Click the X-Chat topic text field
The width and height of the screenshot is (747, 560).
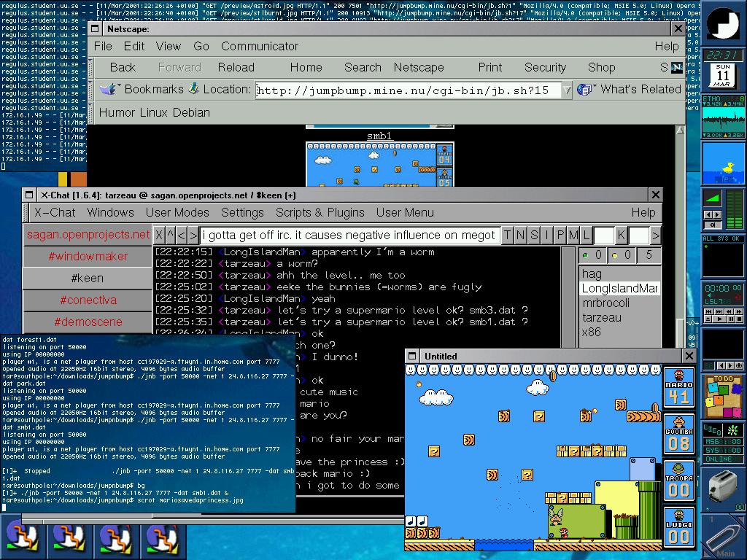tap(349, 236)
